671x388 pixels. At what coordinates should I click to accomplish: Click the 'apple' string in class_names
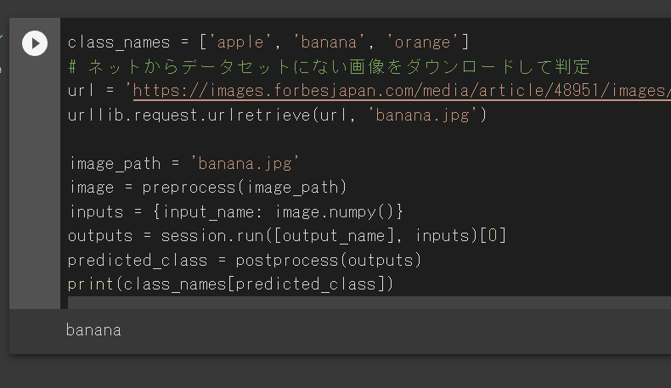click(x=240, y=42)
